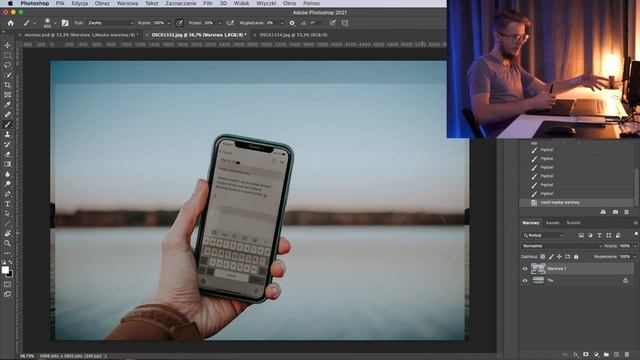The height and width of the screenshot is (360, 640).
Task: Open the Apple menu
Action: tap(10, 3)
